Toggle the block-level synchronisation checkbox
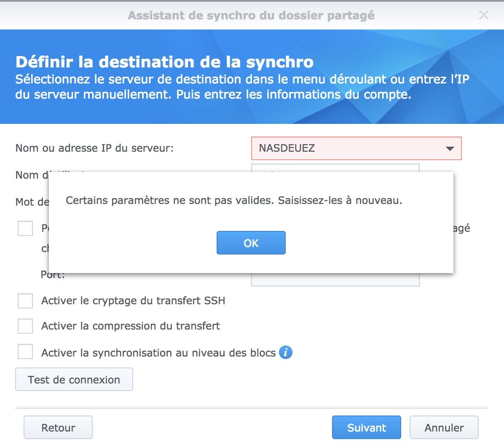 coord(25,351)
